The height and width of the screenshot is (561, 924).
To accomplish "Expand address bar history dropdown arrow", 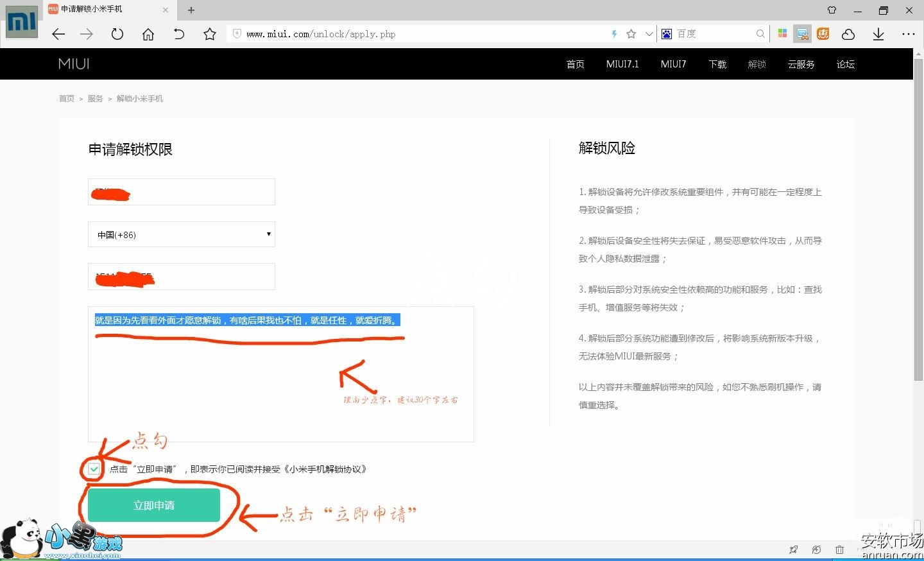I will coord(649,34).
